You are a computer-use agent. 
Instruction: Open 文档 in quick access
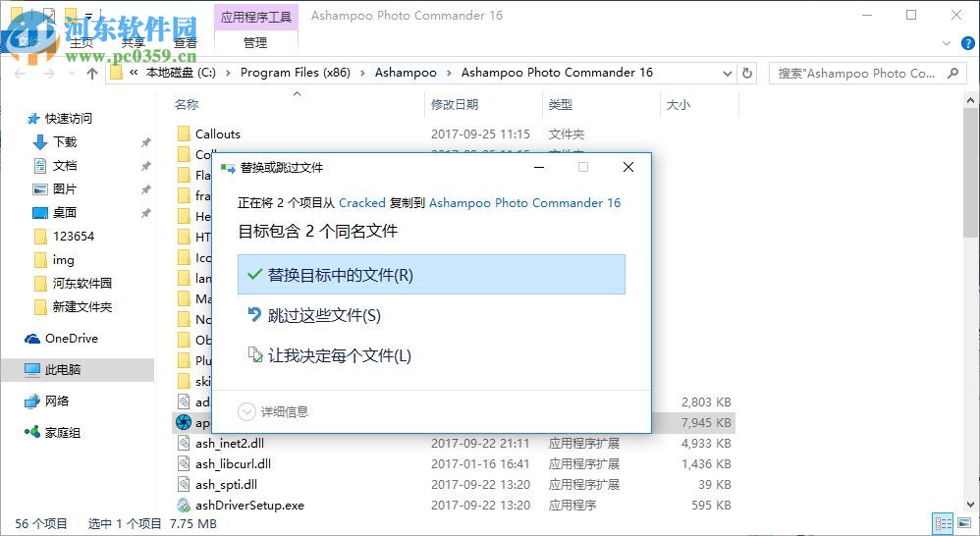[x=65, y=166]
